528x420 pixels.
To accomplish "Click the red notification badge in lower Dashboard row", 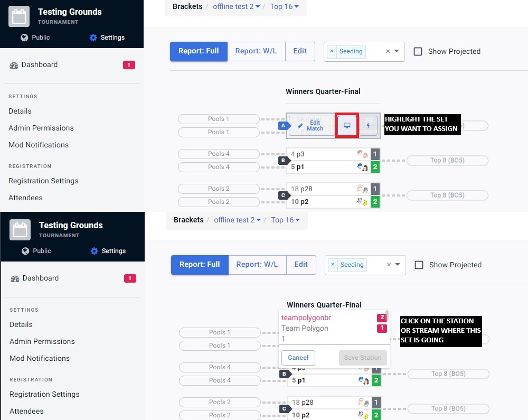I will point(130,278).
